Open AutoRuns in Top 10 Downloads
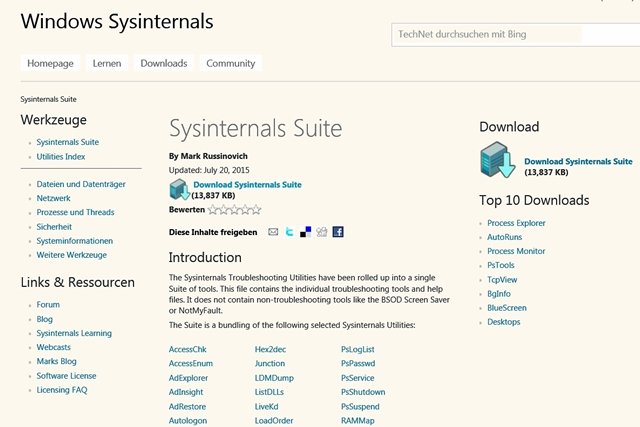This screenshot has width=640, height=427. coord(504,237)
